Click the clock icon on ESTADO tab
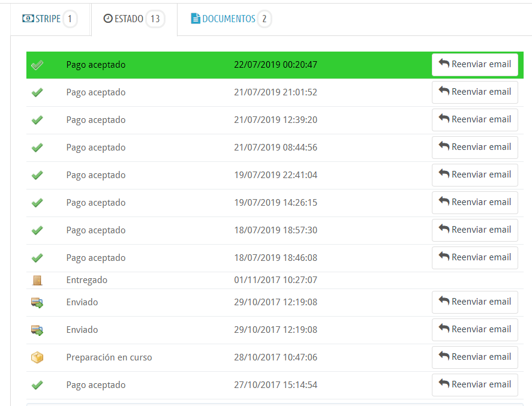 click(108, 19)
